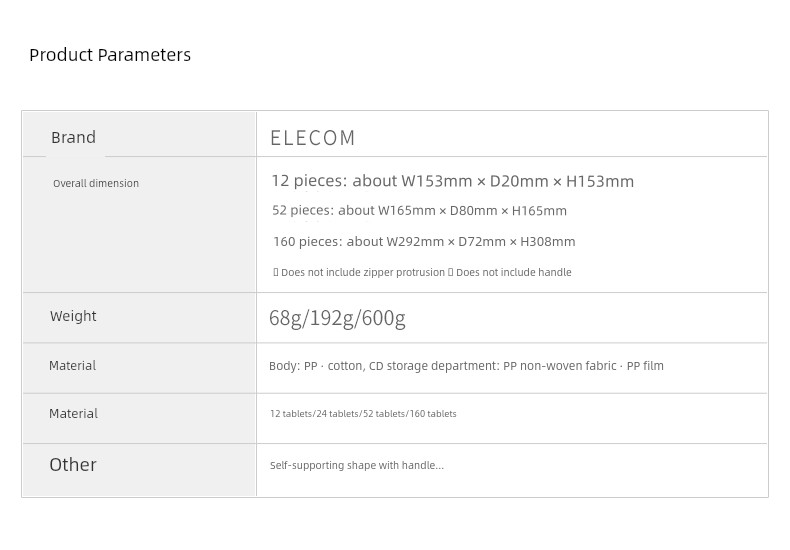Click the 68g/192g/600g weight value

coord(337,318)
